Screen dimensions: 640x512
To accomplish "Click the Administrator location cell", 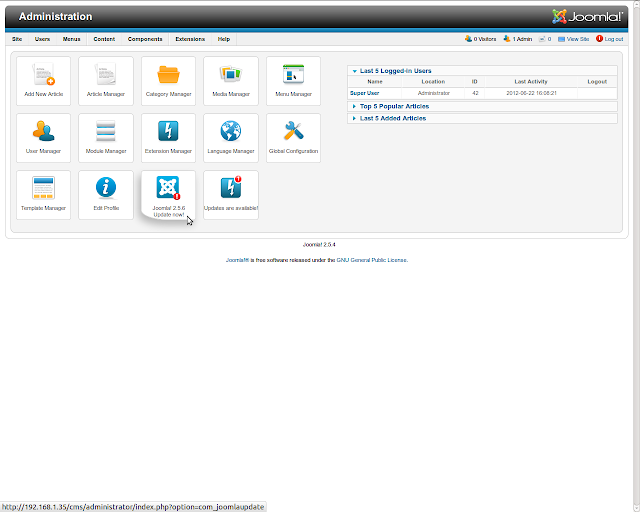I will click(x=433, y=93).
